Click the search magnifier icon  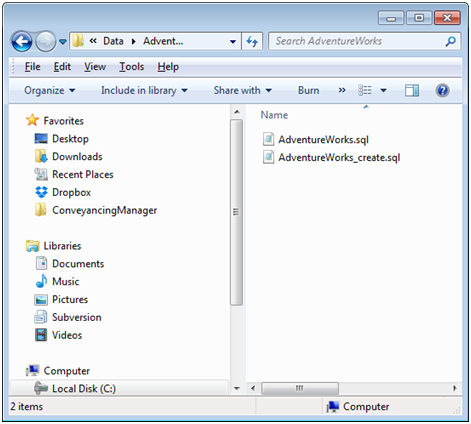(x=450, y=41)
